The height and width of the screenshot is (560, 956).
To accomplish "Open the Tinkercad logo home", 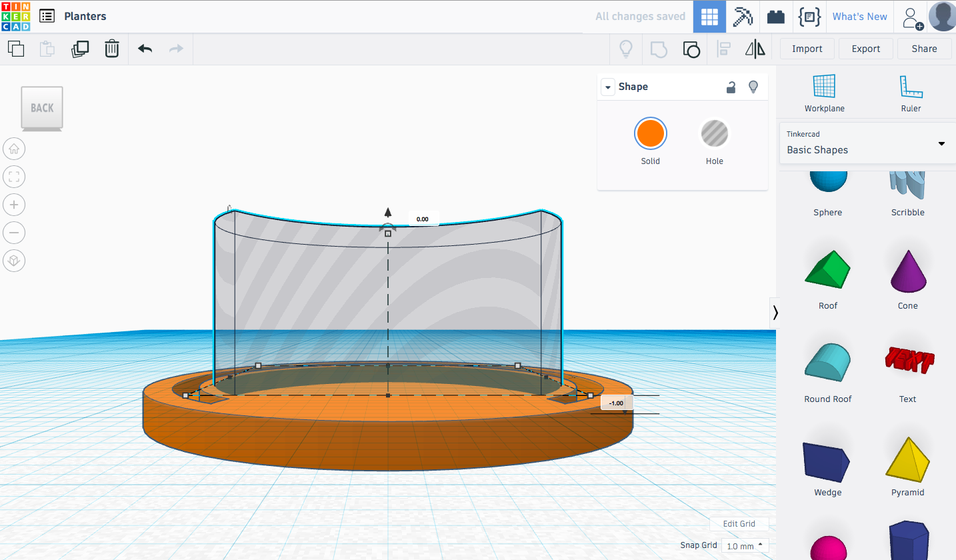I will [15, 16].
